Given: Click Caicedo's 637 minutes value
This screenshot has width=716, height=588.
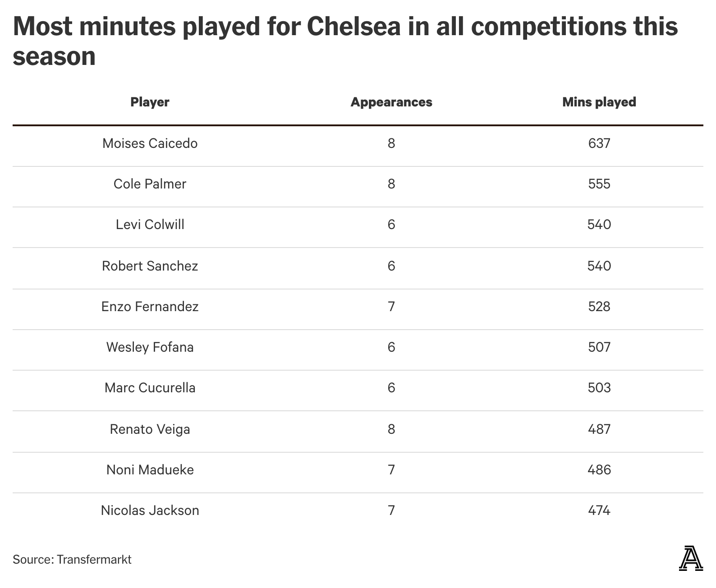Looking at the screenshot, I should tap(599, 143).
